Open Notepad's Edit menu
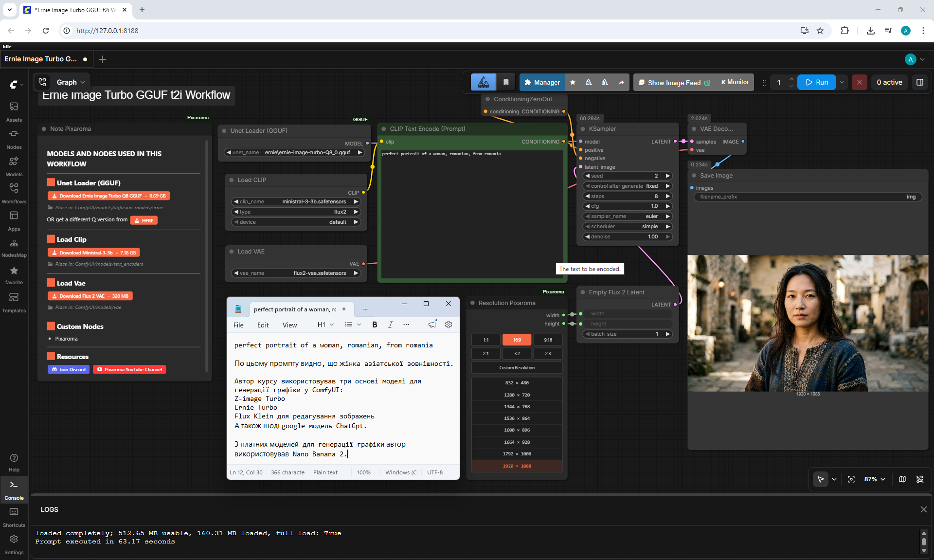This screenshot has width=934, height=560. tap(263, 325)
